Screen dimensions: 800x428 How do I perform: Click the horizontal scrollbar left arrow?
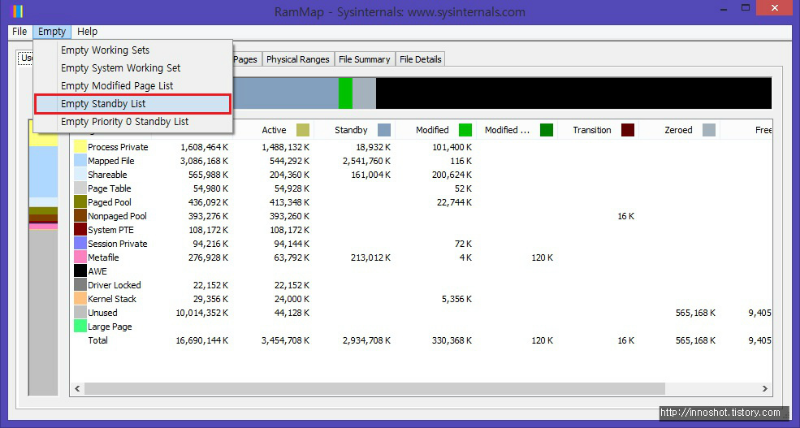point(78,389)
